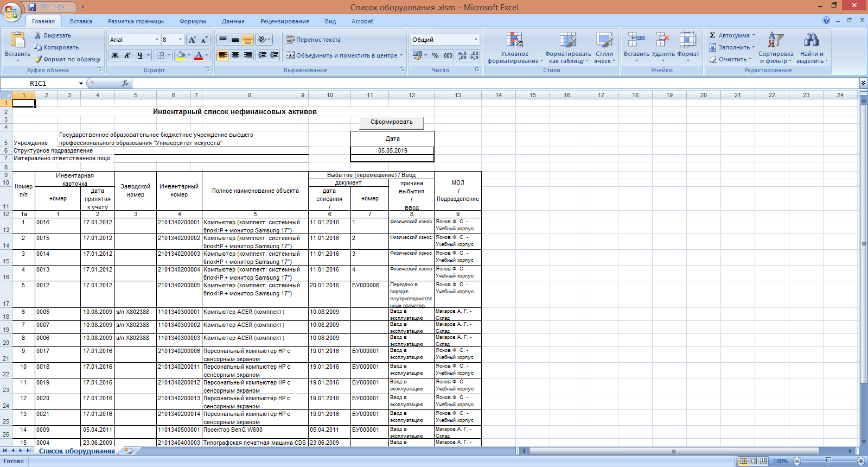Image resolution: width=868 pixels, height=467 pixels.
Task: Click the Name Box showing R1C1
Action: pyautogui.click(x=43, y=83)
